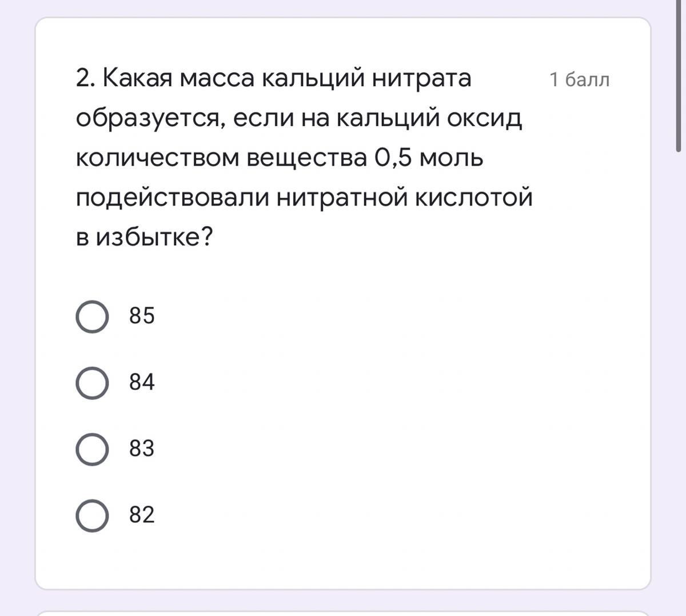The image size is (686, 616).
Task: Click the answer label text "84"
Action: tap(142, 382)
